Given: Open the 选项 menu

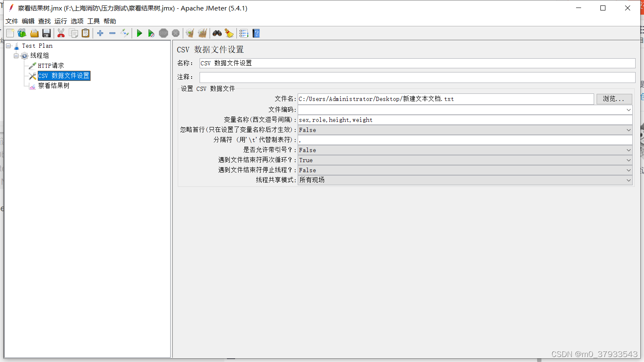Looking at the screenshot, I should (x=77, y=21).
